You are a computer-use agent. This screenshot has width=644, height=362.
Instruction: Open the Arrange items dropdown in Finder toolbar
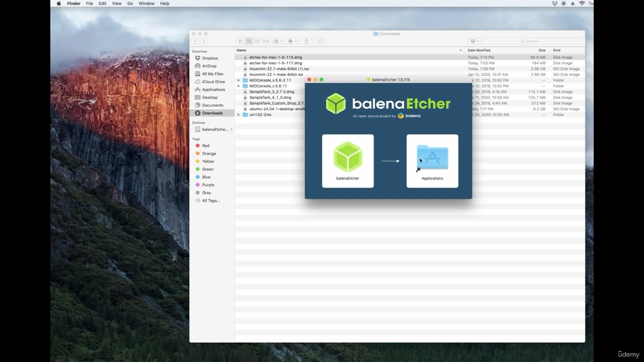(278, 41)
